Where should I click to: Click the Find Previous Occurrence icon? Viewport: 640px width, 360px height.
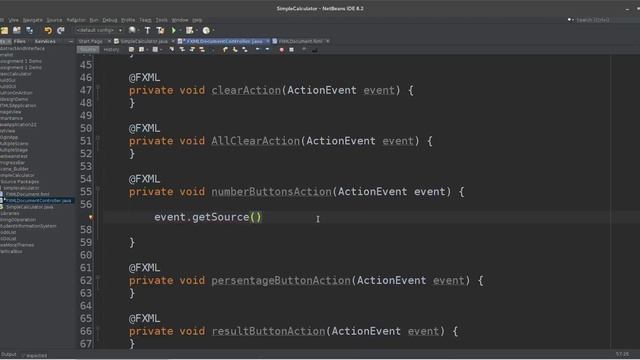182,50
